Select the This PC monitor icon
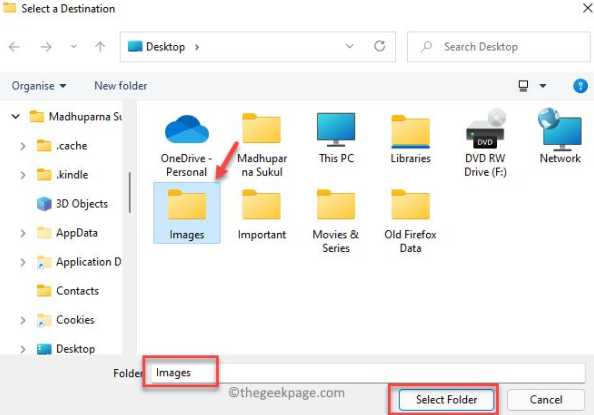This screenshot has height=415, width=594. 336,129
